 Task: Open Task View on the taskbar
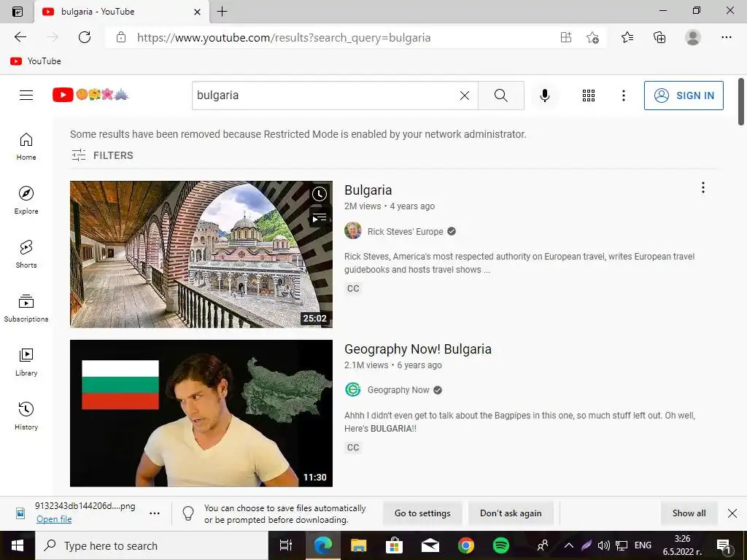(286, 545)
